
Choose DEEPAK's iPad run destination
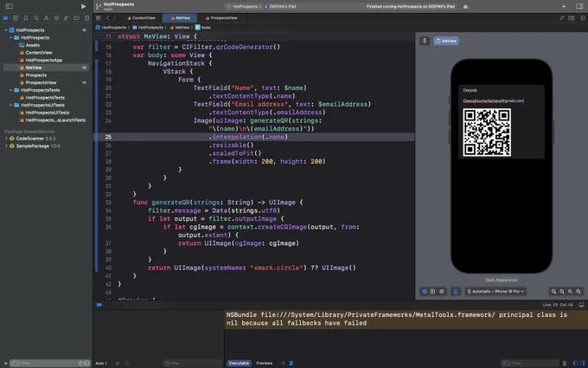280,6
